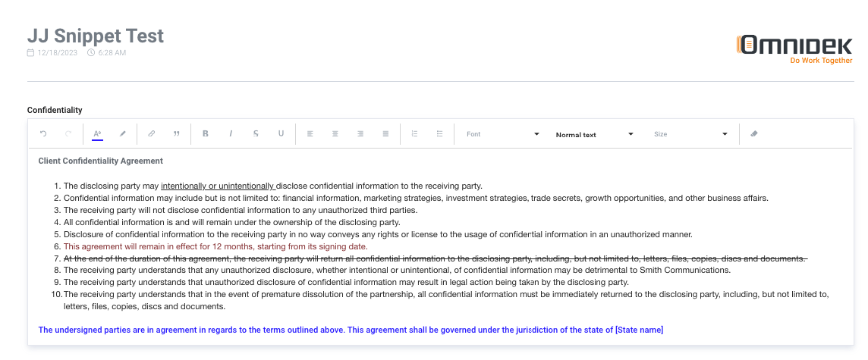Click the '[State name]' placeholder text
868x360 pixels.
(640, 330)
